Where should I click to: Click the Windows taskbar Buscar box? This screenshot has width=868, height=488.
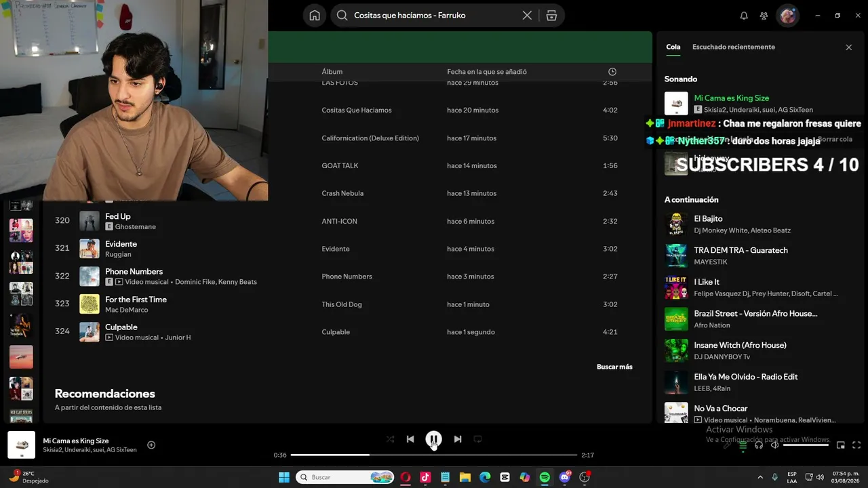click(346, 477)
